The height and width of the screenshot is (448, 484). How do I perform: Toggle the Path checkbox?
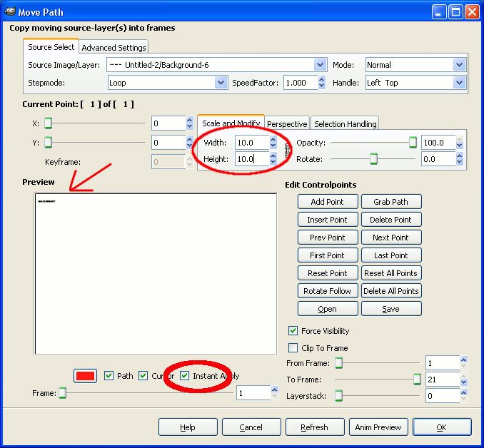coord(109,375)
